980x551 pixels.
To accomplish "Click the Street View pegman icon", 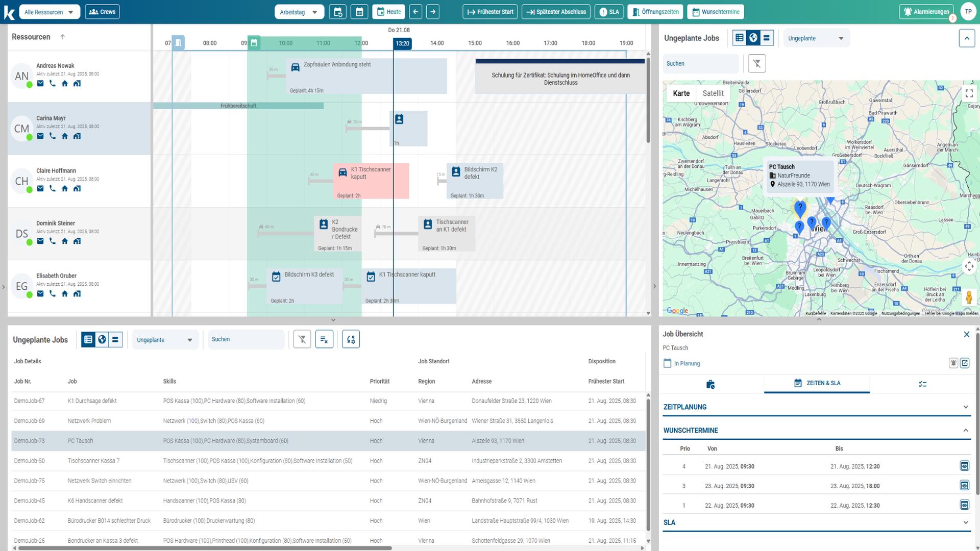I will (x=968, y=297).
